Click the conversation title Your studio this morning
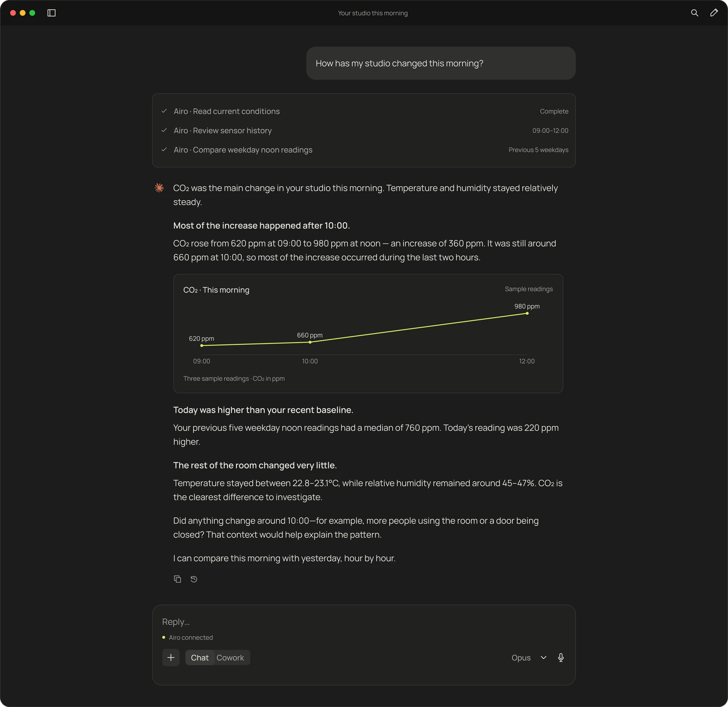Viewport: 728px width, 707px height. click(373, 13)
